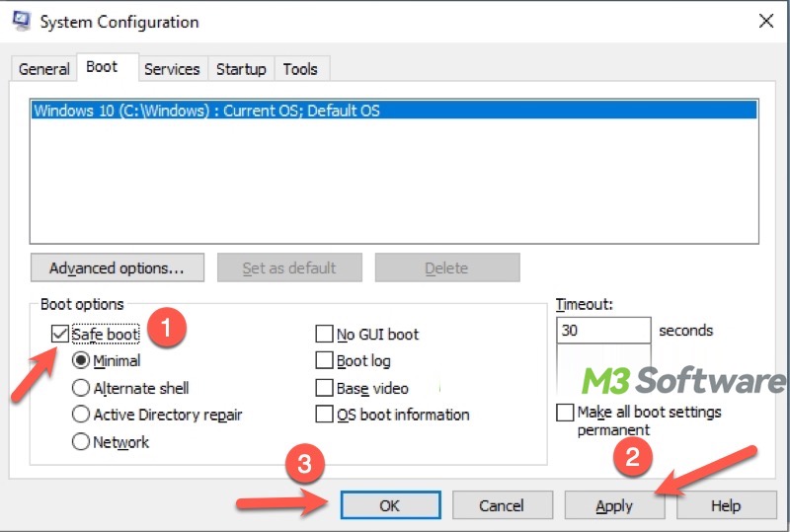Click the System Configuration title bar icon

pyautogui.click(x=20, y=21)
